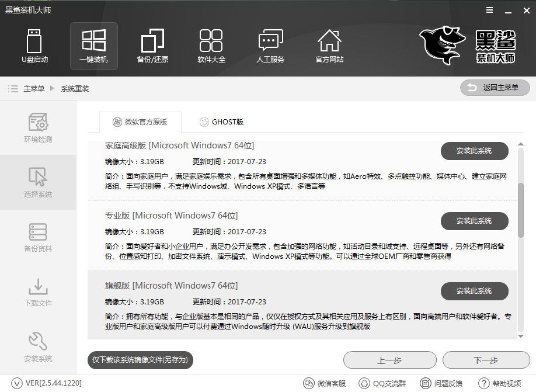Open the 一键装机 feature
Image resolution: width=536 pixels, height=392 pixels.
[94, 46]
